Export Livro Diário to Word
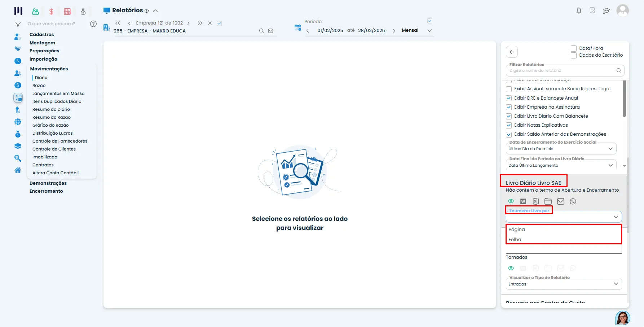 point(523,201)
